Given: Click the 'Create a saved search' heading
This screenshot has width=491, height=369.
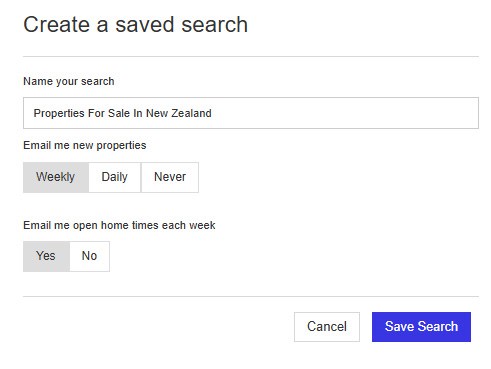Looking at the screenshot, I should [x=135, y=25].
